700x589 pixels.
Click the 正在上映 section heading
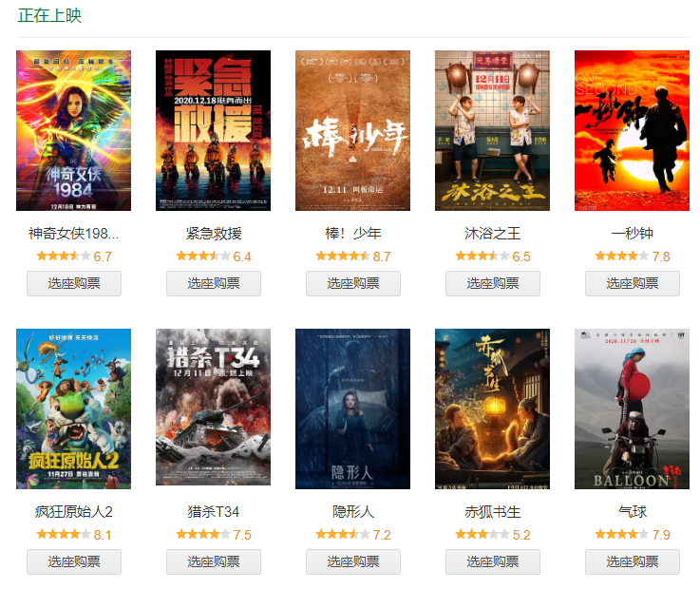coord(49,15)
